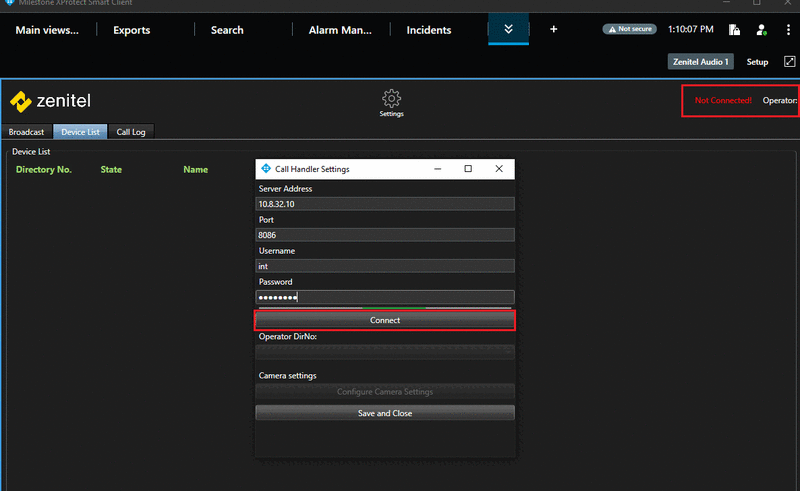Image resolution: width=800 pixels, height=491 pixels.
Task: Expand the Operator DirNo dropdown
Action: point(385,351)
